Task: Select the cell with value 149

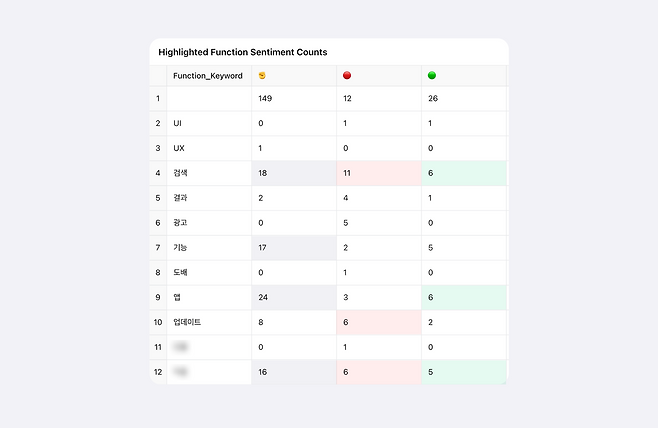Action: pos(293,99)
